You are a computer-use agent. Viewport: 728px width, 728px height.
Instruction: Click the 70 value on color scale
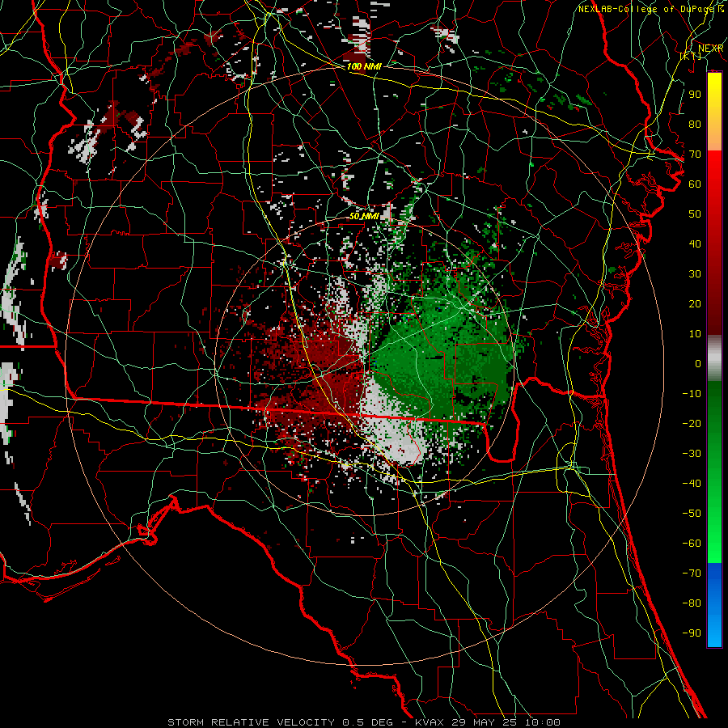click(695, 154)
